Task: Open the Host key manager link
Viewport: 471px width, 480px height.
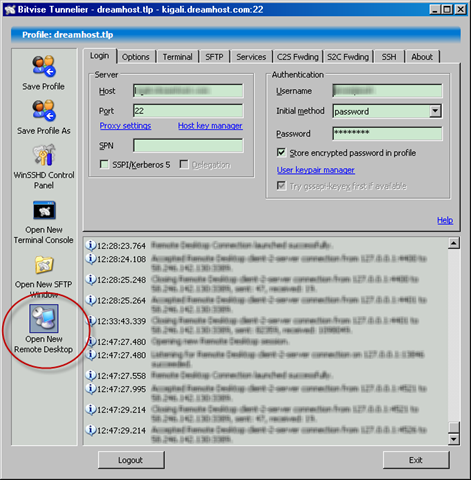Action: point(210,126)
